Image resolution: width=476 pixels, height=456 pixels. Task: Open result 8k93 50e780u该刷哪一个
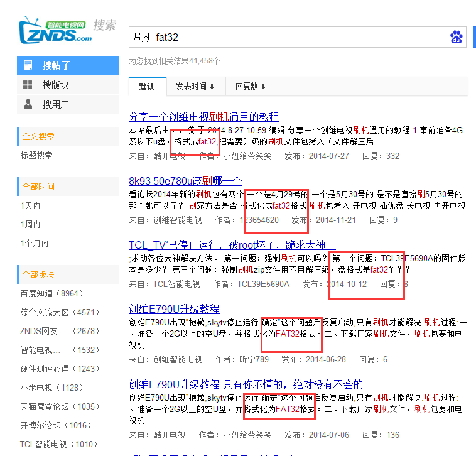(185, 181)
